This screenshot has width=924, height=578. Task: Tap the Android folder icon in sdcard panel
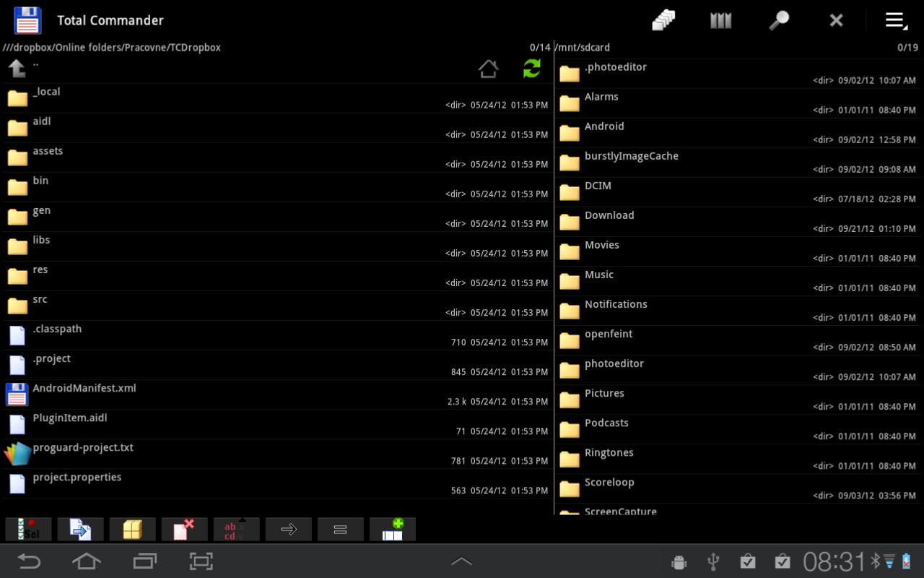(x=570, y=133)
